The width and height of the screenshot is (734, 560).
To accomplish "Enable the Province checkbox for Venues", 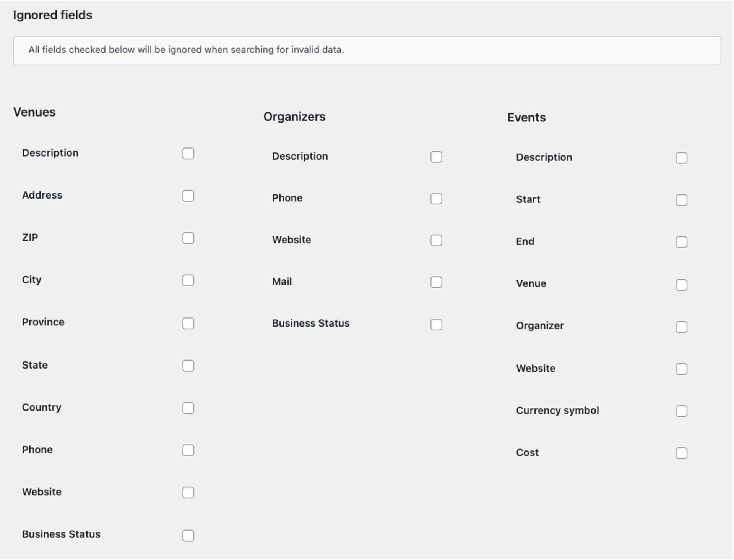I will pos(188,324).
